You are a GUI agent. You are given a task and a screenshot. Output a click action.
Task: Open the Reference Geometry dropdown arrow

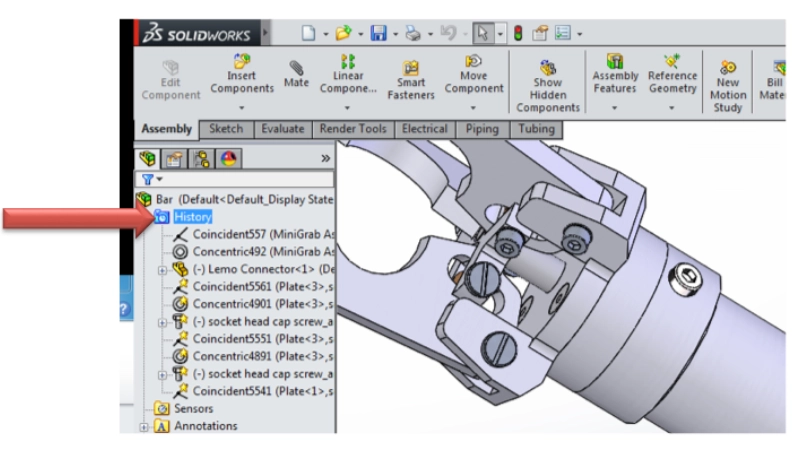[672, 106]
